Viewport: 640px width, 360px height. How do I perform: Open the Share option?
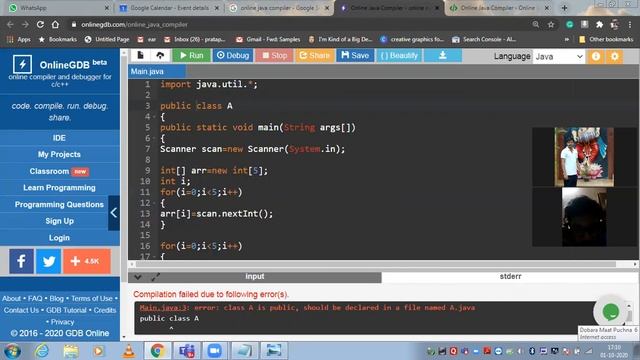tap(314, 55)
